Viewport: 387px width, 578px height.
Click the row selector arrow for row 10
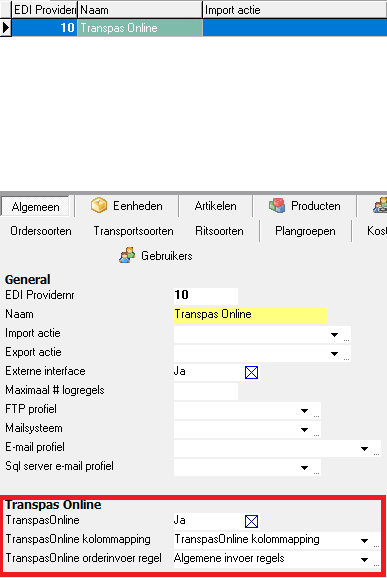point(6,28)
